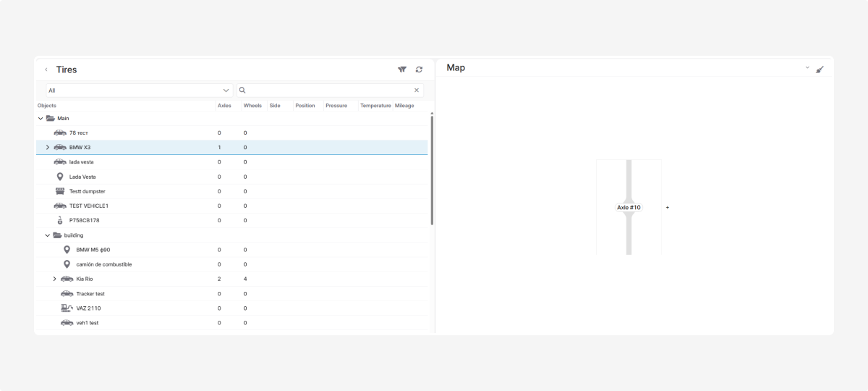The height and width of the screenshot is (391, 868).
Task: Click the filter icon in Tires header
Action: point(402,70)
